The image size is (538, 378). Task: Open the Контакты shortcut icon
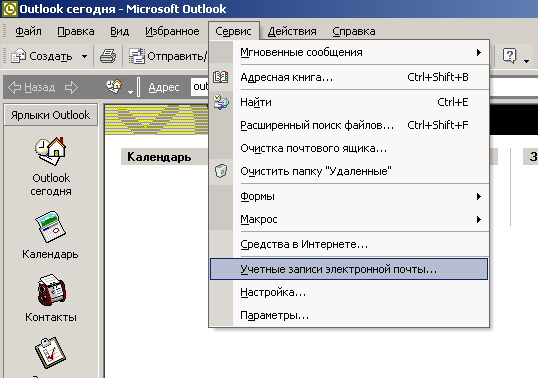tap(51, 290)
